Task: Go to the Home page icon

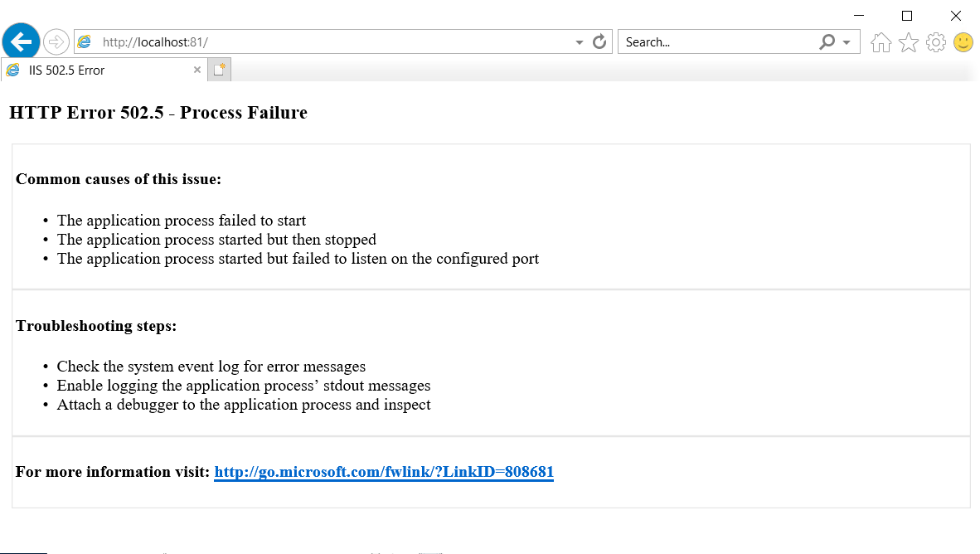Action: [881, 42]
